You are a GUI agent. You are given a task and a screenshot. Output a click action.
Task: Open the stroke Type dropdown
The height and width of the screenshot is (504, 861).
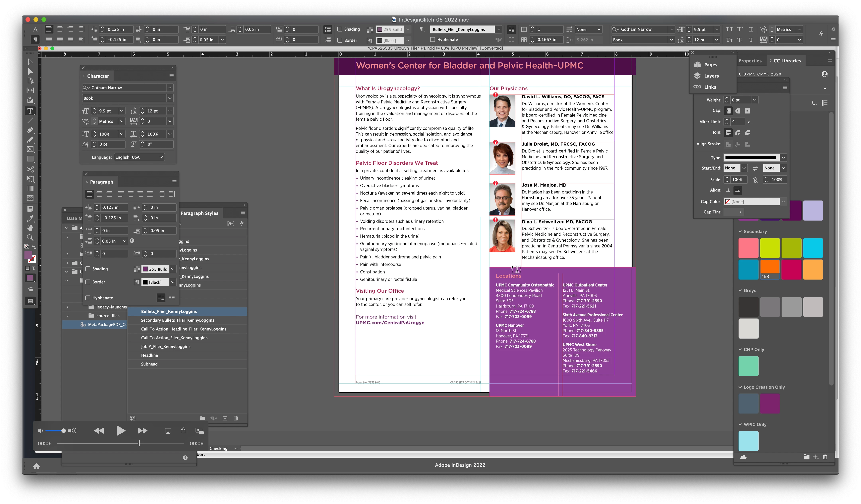(783, 157)
